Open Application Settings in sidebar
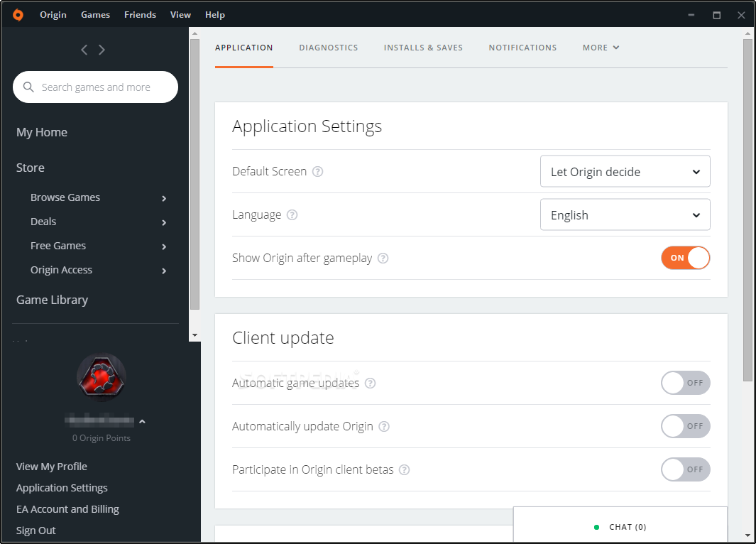The height and width of the screenshot is (544, 756). coord(62,488)
